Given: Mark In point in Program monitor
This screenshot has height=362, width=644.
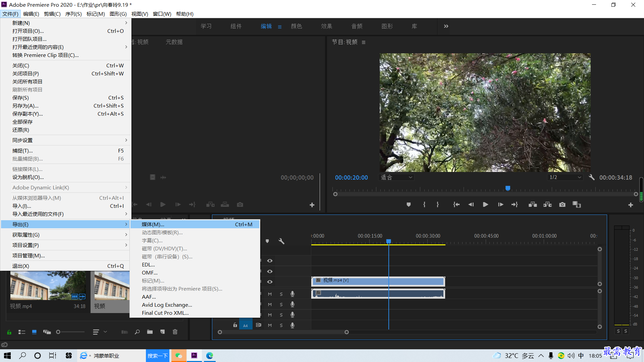Looking at the screenshot, I should coord(424,204).
